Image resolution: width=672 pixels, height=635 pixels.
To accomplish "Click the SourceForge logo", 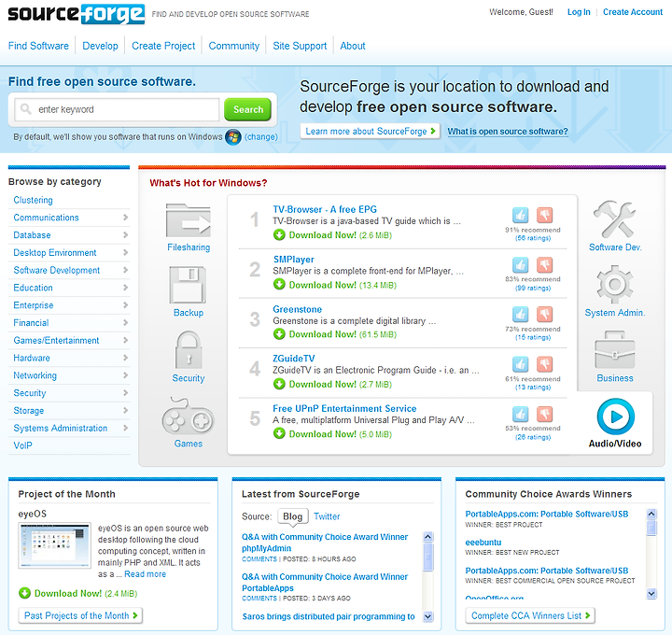I will click(77, 14).
